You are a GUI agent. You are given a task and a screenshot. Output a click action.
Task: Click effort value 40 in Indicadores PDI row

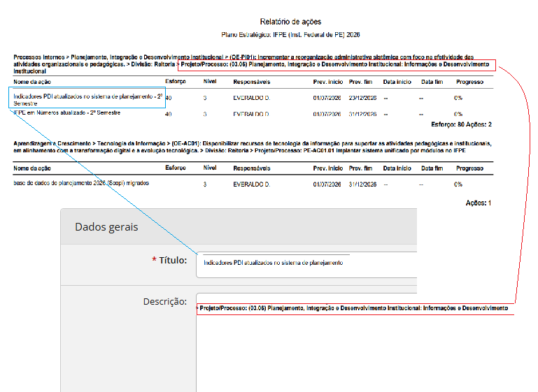[169, 98]
